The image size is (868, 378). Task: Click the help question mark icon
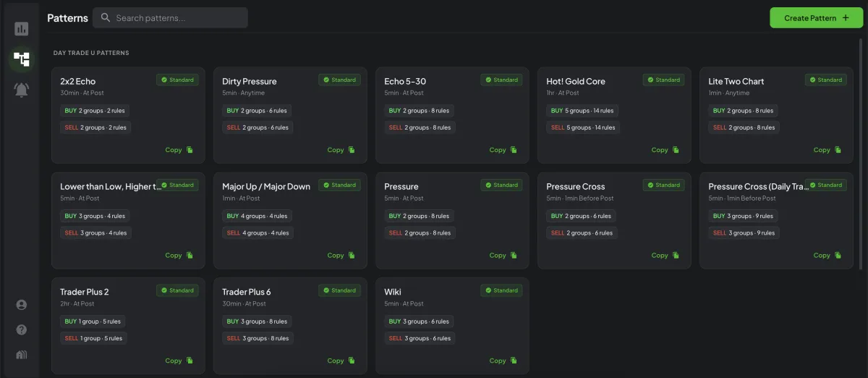point(22,329)
